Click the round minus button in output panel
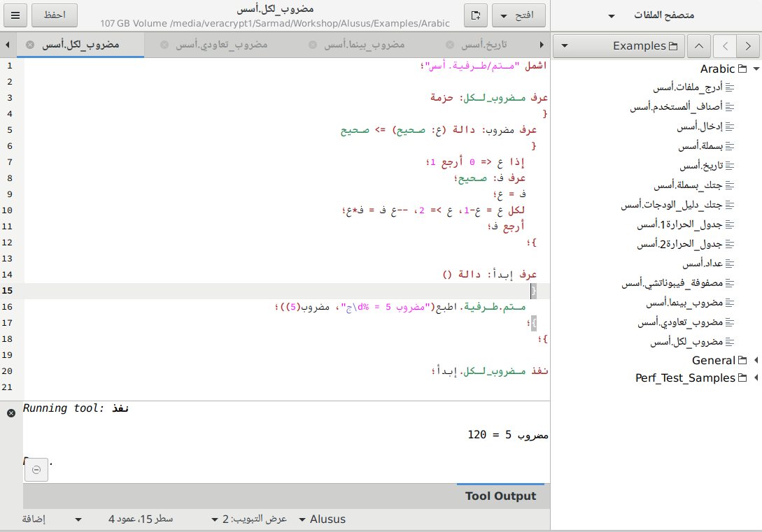 36,470
